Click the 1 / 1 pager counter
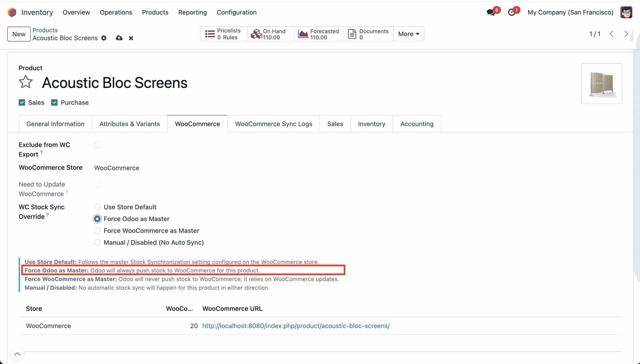This screenshot has height=364, width=640. [595, 34]
